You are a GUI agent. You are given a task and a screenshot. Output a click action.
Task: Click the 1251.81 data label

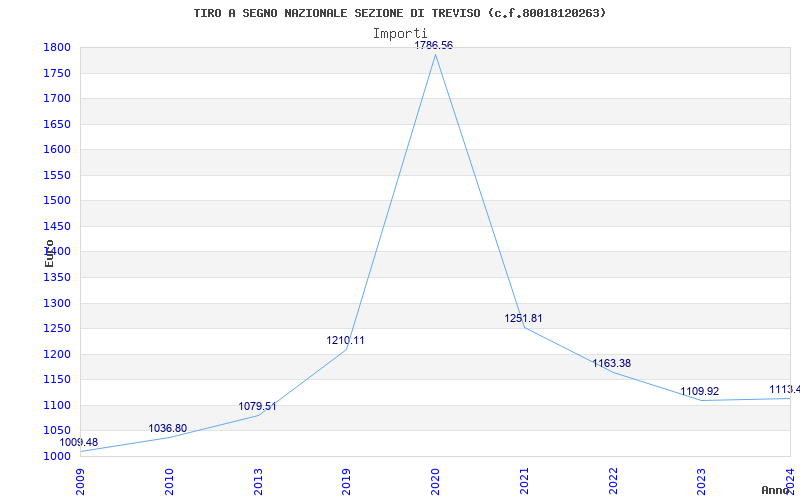[523, 318]
